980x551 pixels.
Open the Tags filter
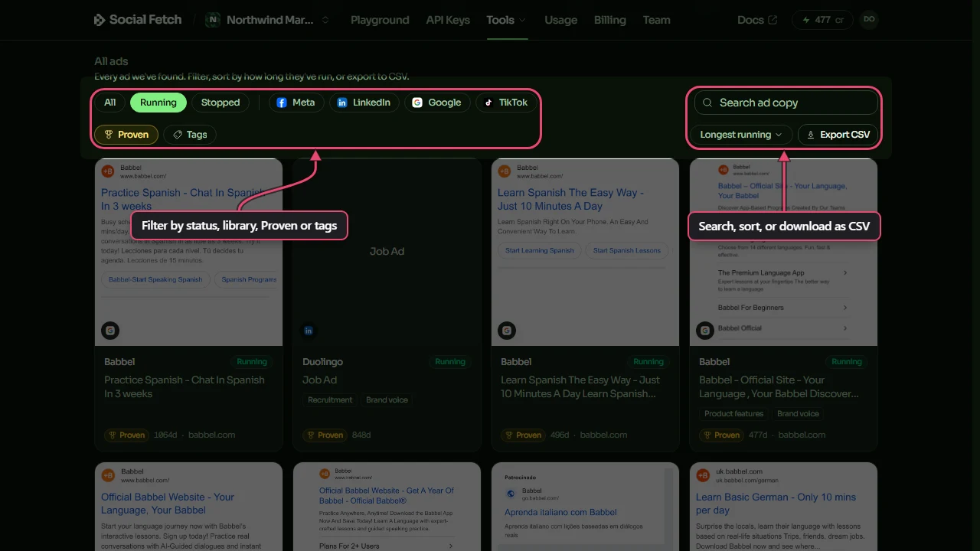click(190, 135)
